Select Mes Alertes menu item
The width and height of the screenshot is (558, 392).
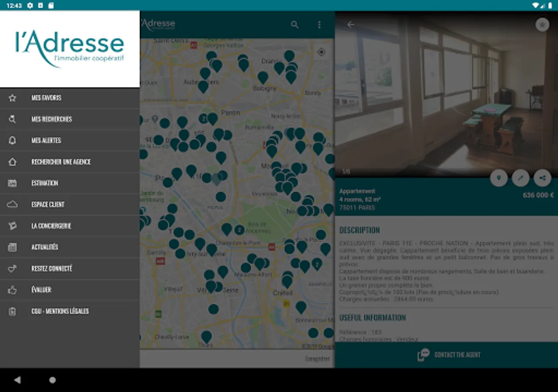coord(70,141)
